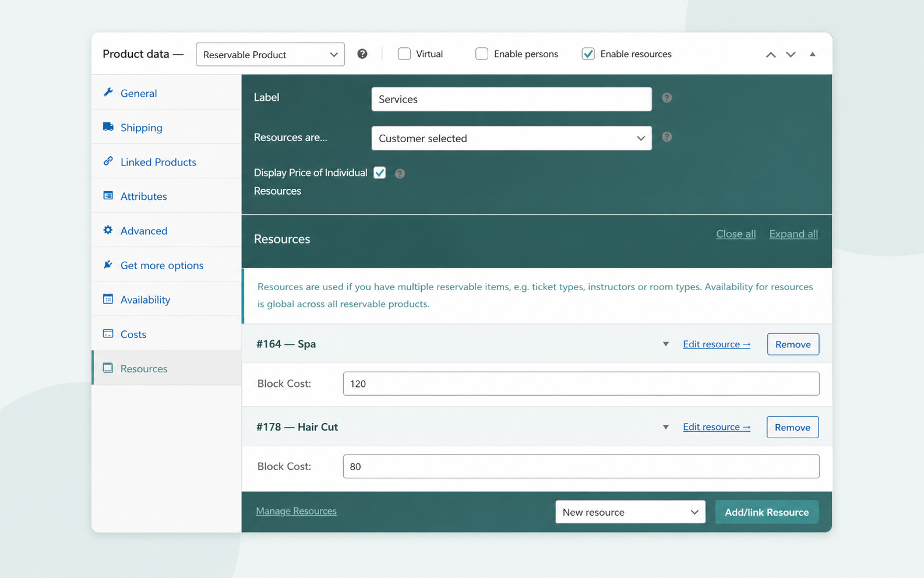Open the General tab
The width and height of the screenshot is (924, 578).
click(x=167, y=93)
